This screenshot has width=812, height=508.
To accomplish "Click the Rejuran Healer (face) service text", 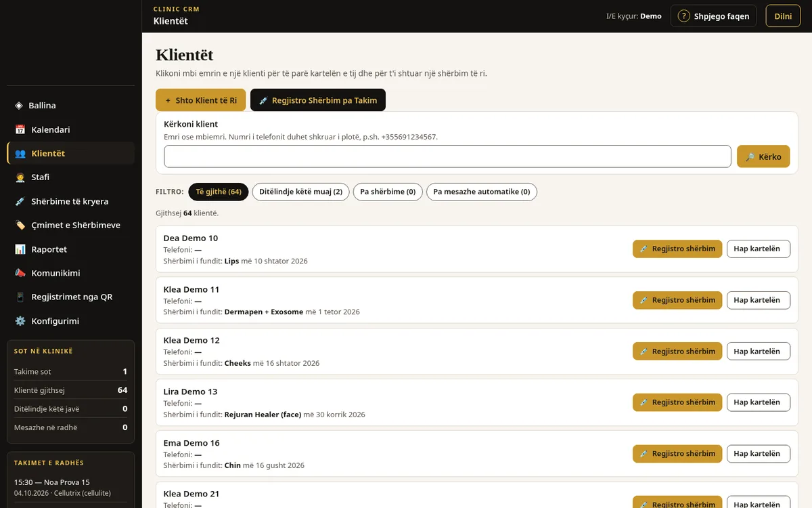I will pyautogui.click(x=263, y=415).
